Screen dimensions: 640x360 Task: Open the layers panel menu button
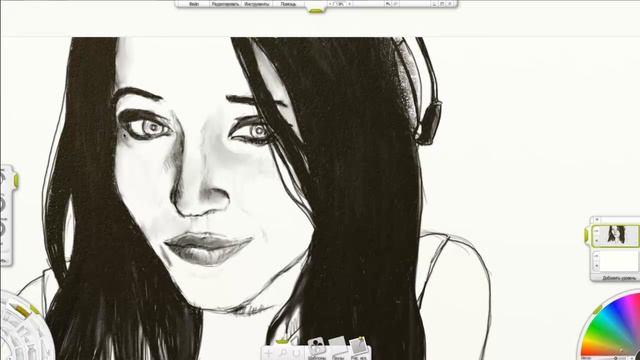pyautogui.click(x=597, y=220)
